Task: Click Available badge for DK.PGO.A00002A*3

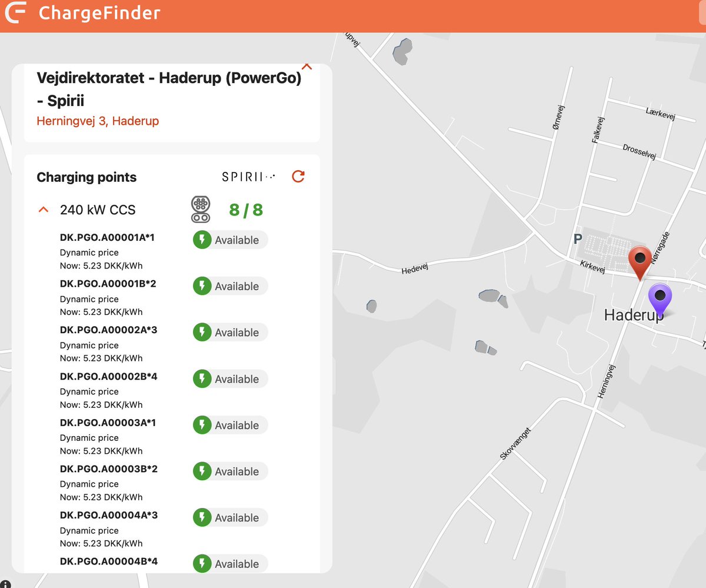Action: [x=230, y=333]
